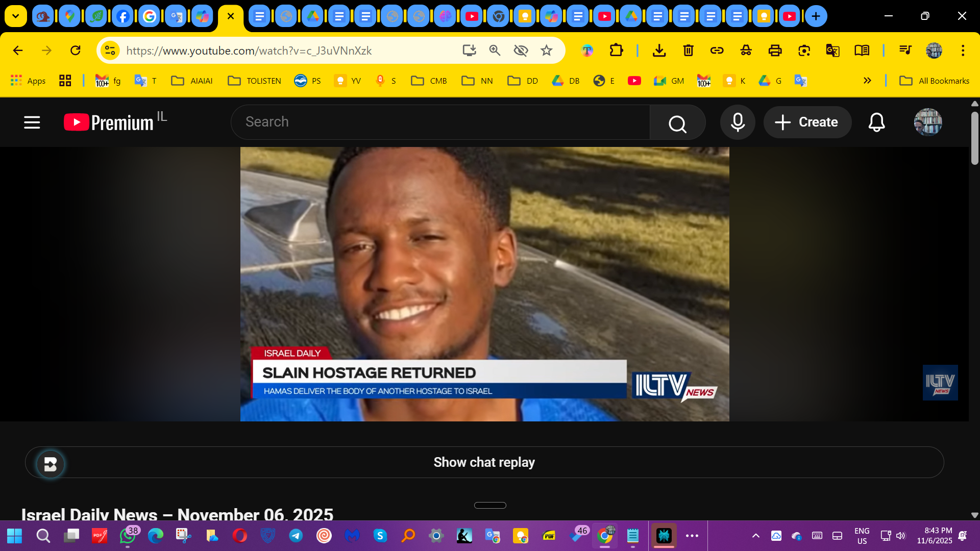
Task: Start voice search with the microphone
Action: pyautogui.click(x=738, y=122)
